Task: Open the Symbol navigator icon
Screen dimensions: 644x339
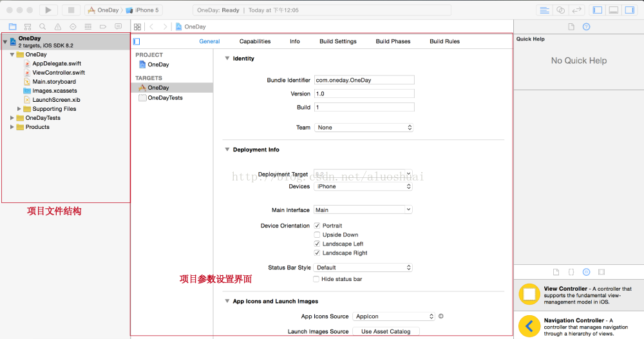Action: point(28,26)
